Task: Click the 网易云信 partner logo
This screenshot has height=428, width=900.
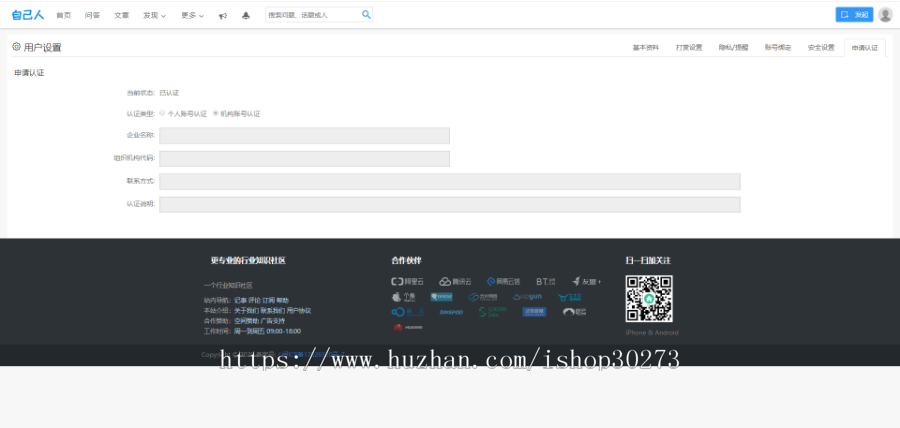Action: click(x=503, y=281)
